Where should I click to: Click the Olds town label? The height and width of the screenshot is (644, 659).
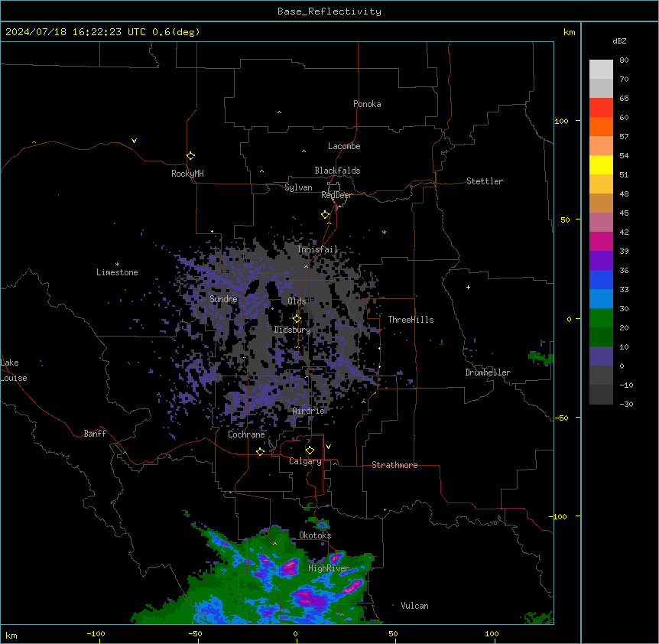[297, 301]
